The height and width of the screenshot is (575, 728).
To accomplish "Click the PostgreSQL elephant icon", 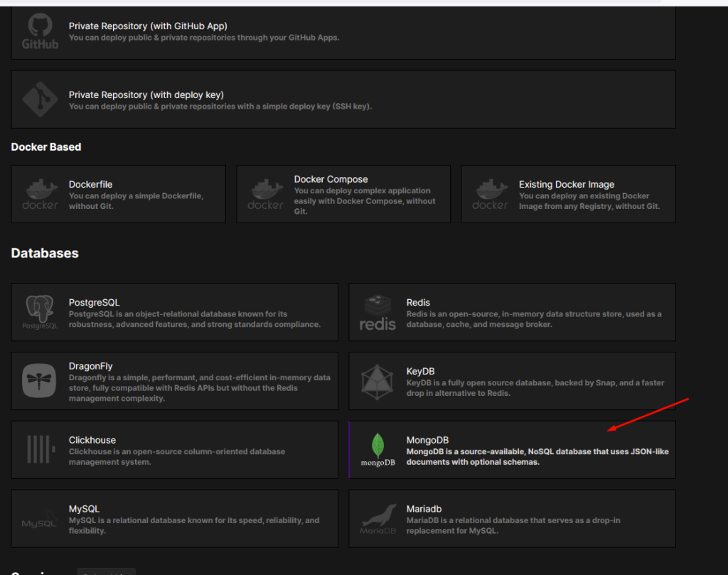I will [40, 312].
